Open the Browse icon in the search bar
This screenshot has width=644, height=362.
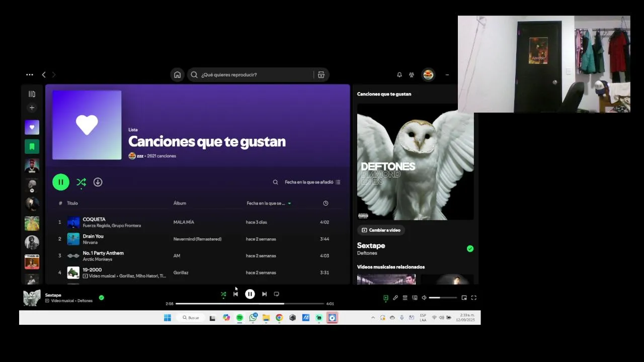click(x=321, y=74)
